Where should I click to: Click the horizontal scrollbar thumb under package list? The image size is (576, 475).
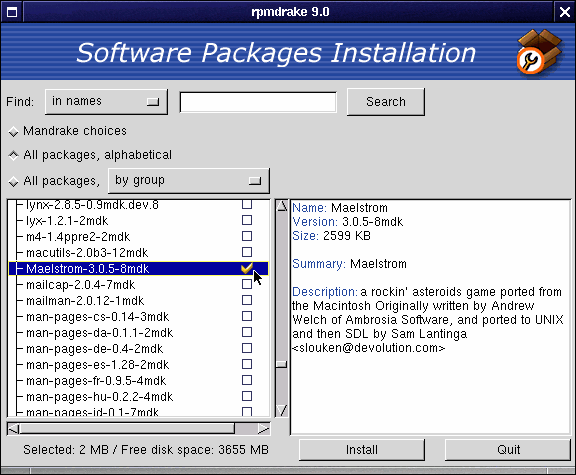point(127,429)
